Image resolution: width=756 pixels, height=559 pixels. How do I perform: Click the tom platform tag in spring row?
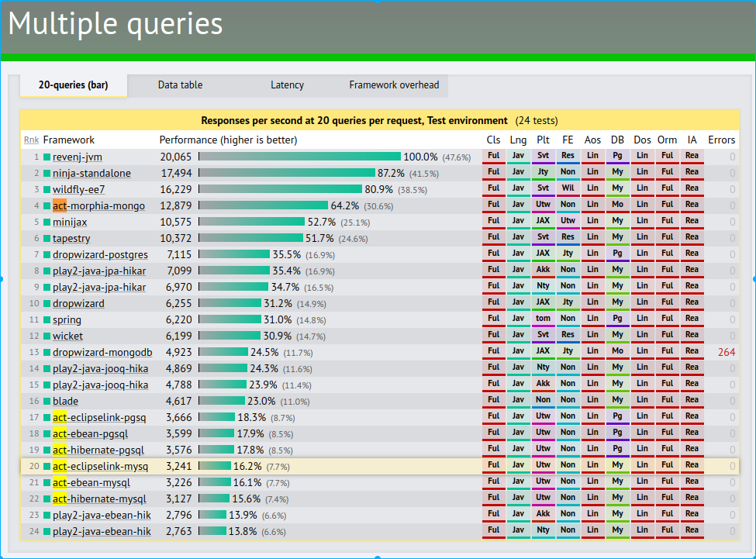point(543,319)
